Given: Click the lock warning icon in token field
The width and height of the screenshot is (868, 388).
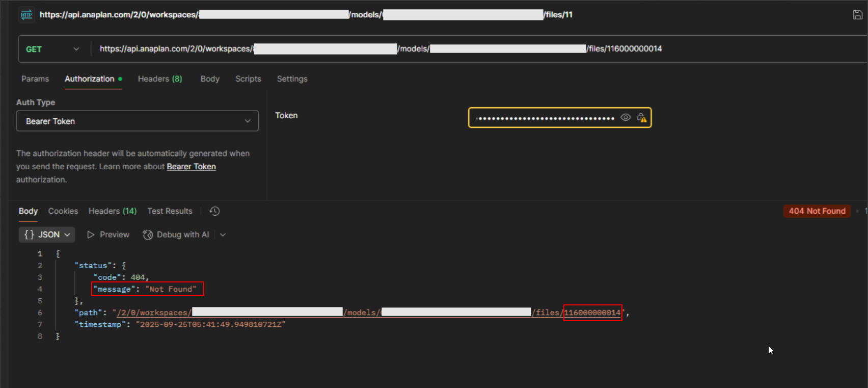Looking at the screenshot, I should [x=642, y=118].
